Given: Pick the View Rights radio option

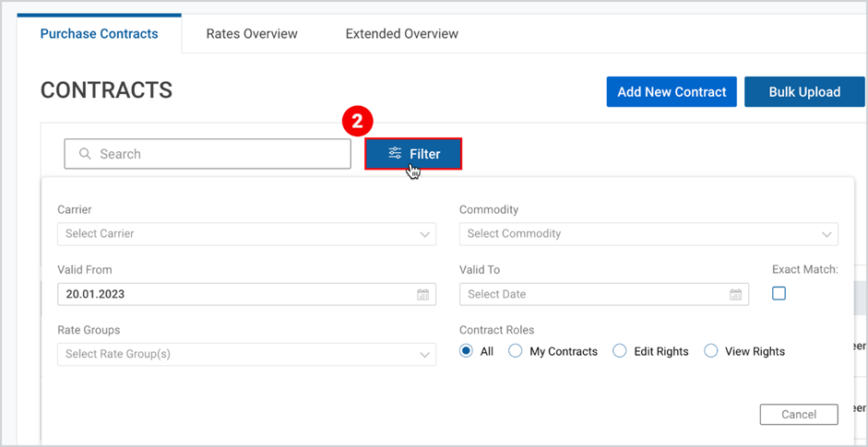Looking at the screenshot, I should [710, 351].
